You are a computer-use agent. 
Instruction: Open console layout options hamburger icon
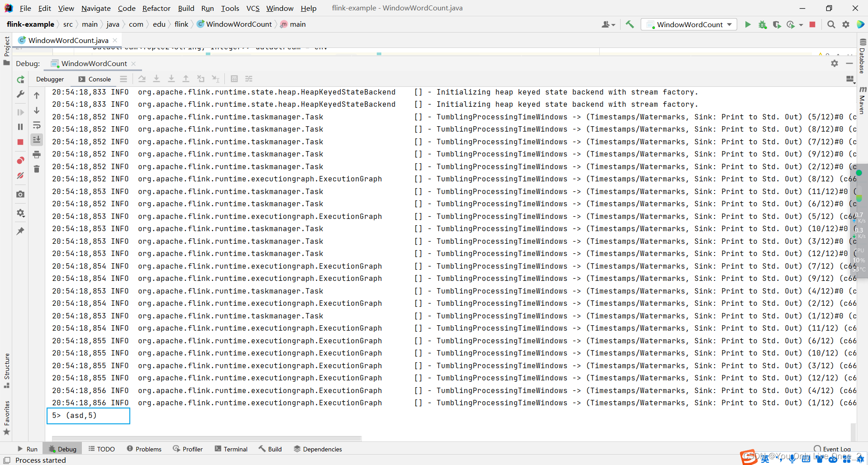coord(123,79)
